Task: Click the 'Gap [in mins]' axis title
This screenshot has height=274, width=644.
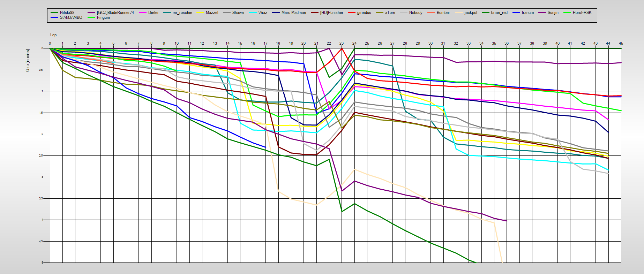Action: click(28, 60)
